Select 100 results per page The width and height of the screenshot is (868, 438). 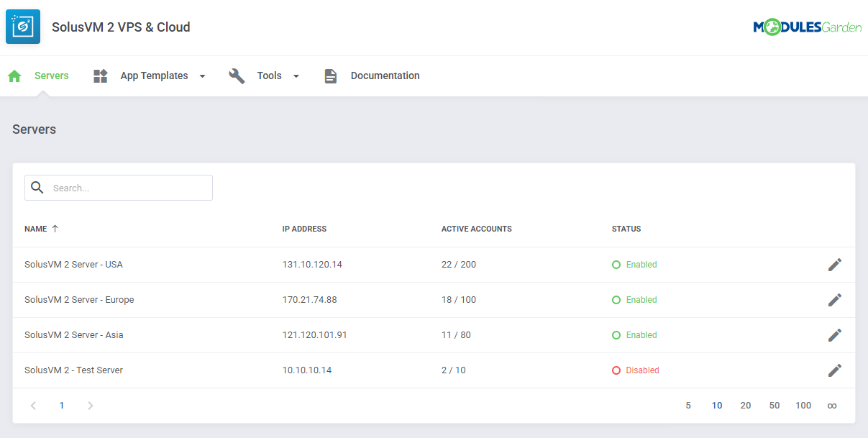pyautogui.click(x=803, y=405)
